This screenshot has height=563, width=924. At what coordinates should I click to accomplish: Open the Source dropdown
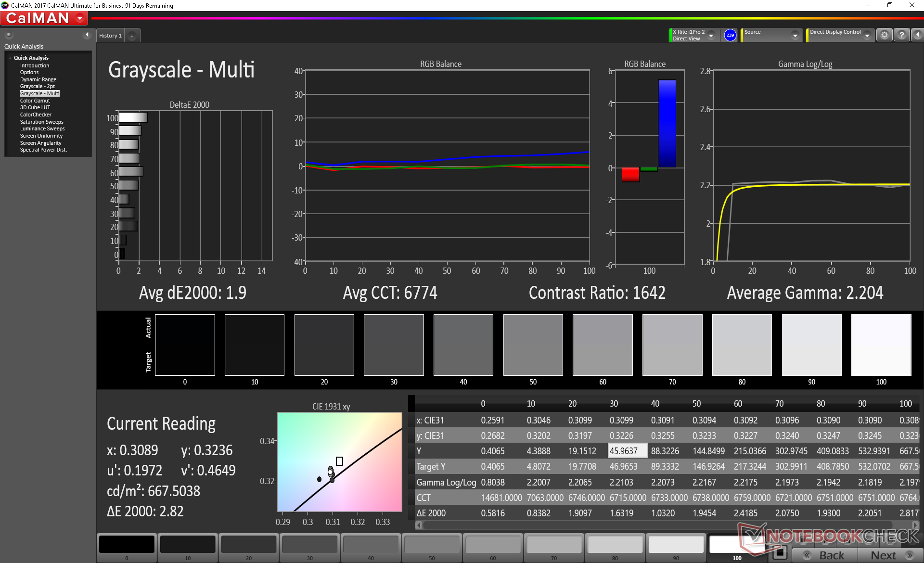pyautogui.click(x=795, y=35)
